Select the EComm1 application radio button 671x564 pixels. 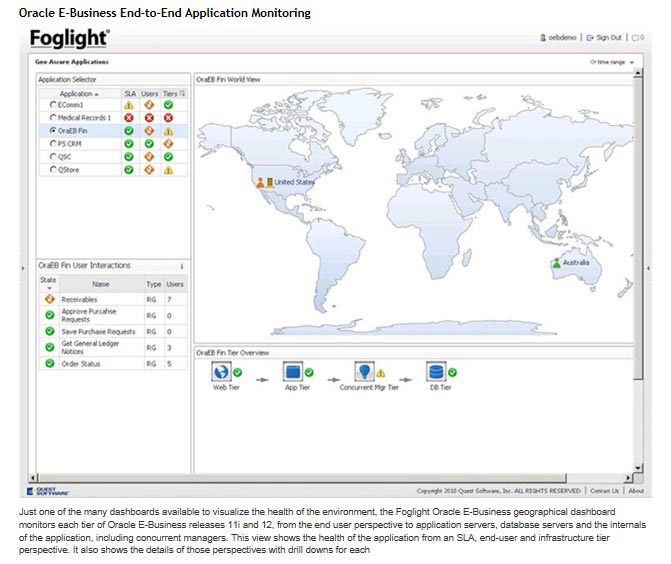tap(53, 104)
